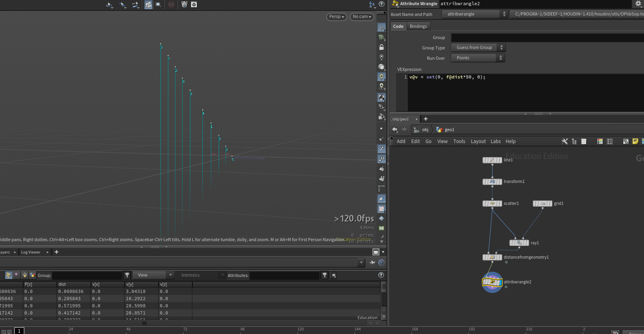This screenshot has width=644, height=334.
Task: Open asset name attribwrangle dropdown
Action: pos(475,14)
